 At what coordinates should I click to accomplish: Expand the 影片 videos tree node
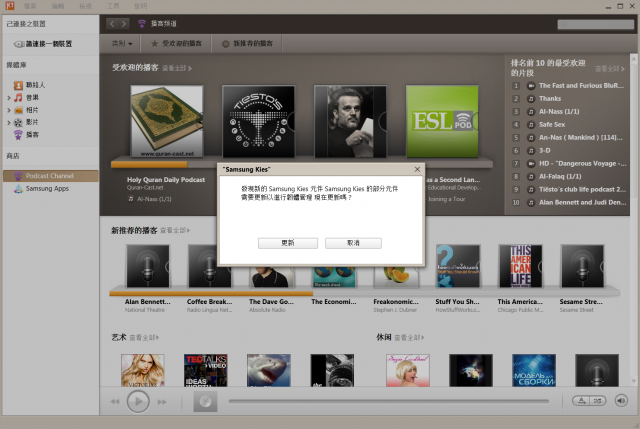pos(9,122)
